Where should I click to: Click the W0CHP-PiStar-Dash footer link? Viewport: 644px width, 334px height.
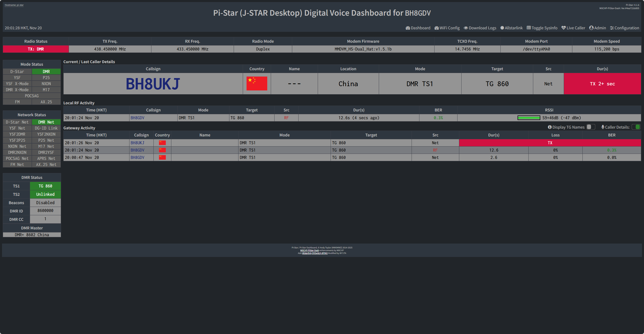309,250
